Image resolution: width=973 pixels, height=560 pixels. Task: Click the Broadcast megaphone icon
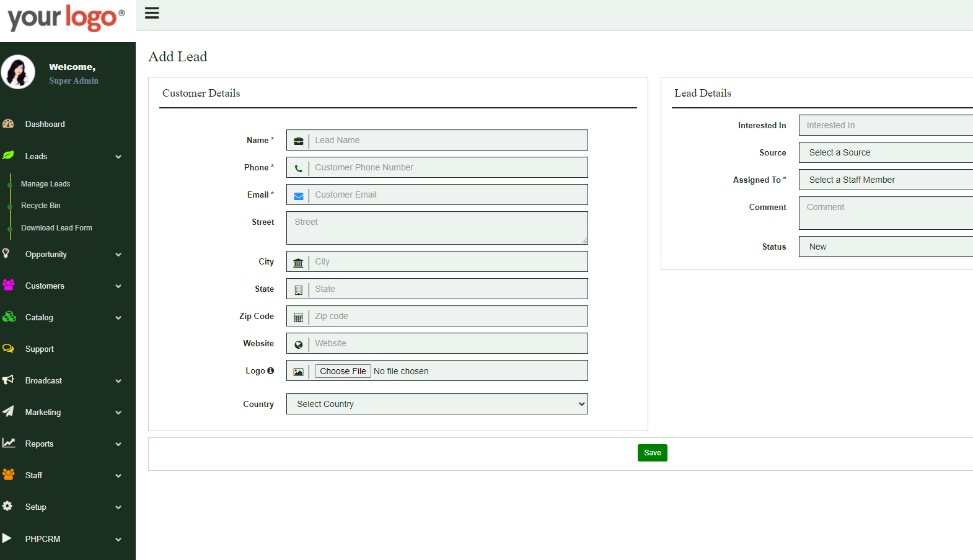tap(8, 380)
